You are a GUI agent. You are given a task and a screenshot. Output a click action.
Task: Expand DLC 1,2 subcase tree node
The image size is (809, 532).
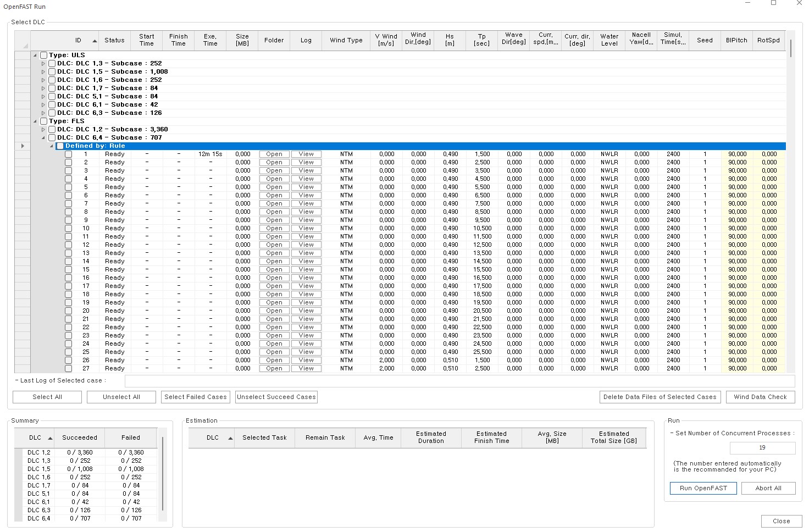[x=44, y=130]
